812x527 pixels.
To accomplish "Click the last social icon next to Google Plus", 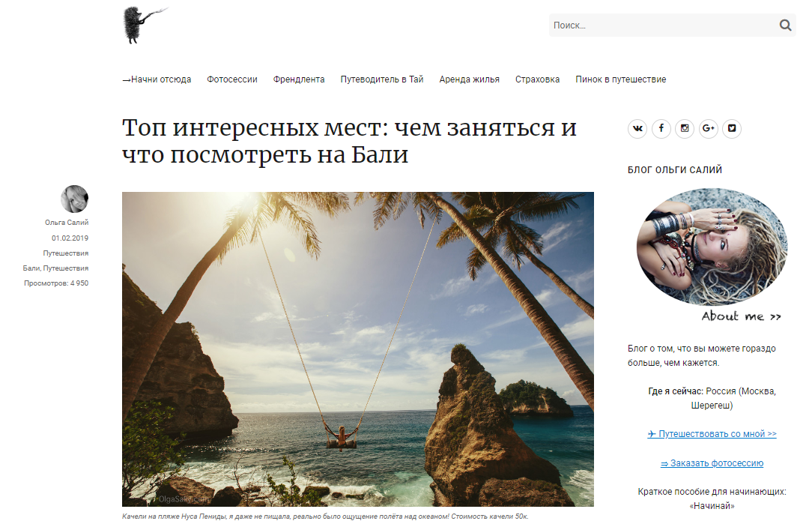I will point(732,128).
